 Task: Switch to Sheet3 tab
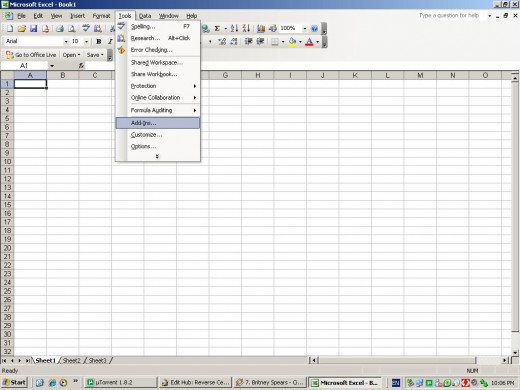(97, 360)
